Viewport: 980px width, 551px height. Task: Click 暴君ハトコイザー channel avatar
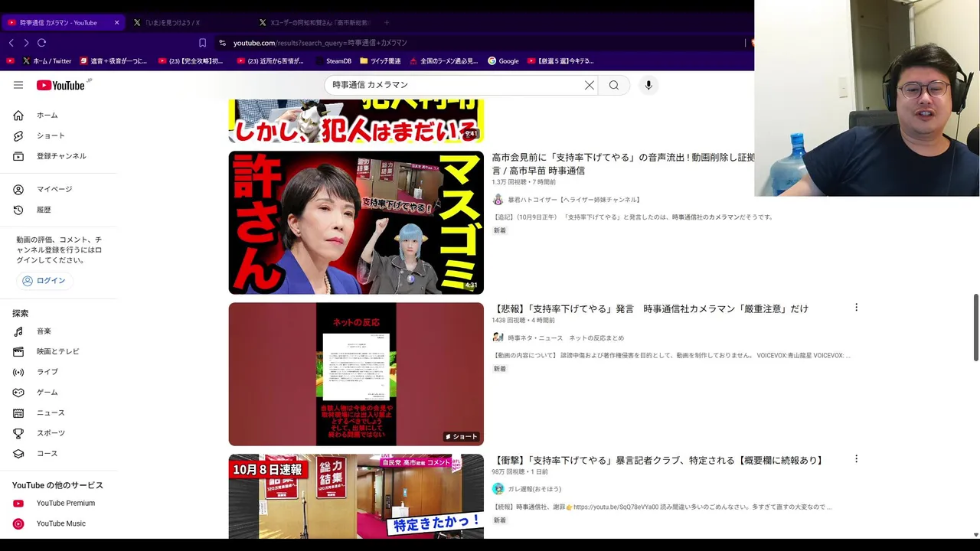[x=498, y=200]
